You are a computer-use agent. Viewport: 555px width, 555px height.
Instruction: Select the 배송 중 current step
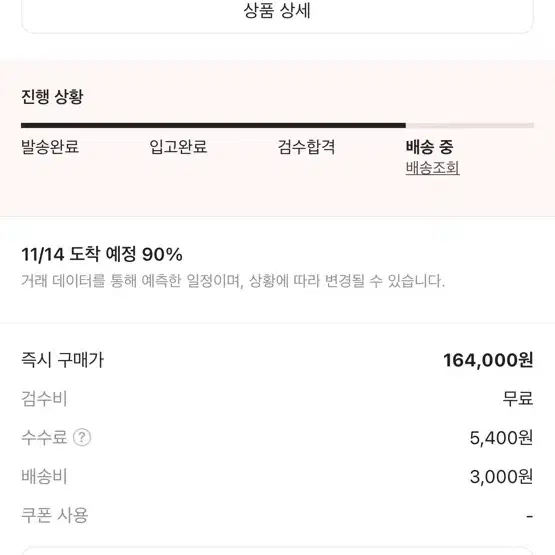click(429, 147)
